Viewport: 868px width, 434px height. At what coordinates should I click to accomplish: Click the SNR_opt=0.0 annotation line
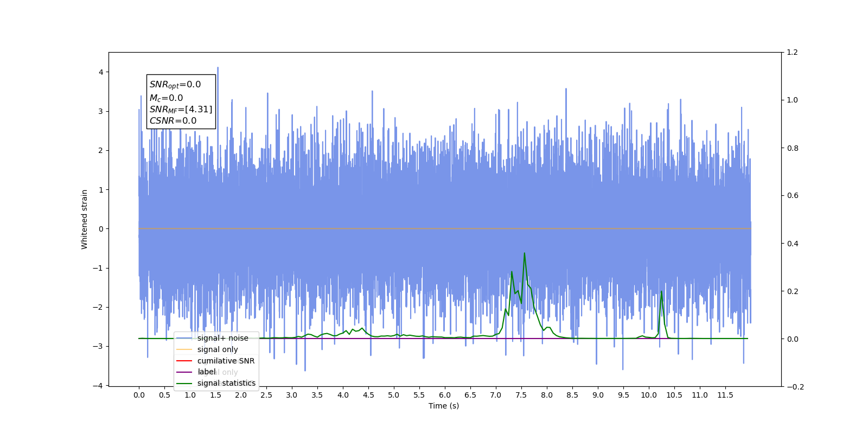pyautogui.click(x=175, y=85)
